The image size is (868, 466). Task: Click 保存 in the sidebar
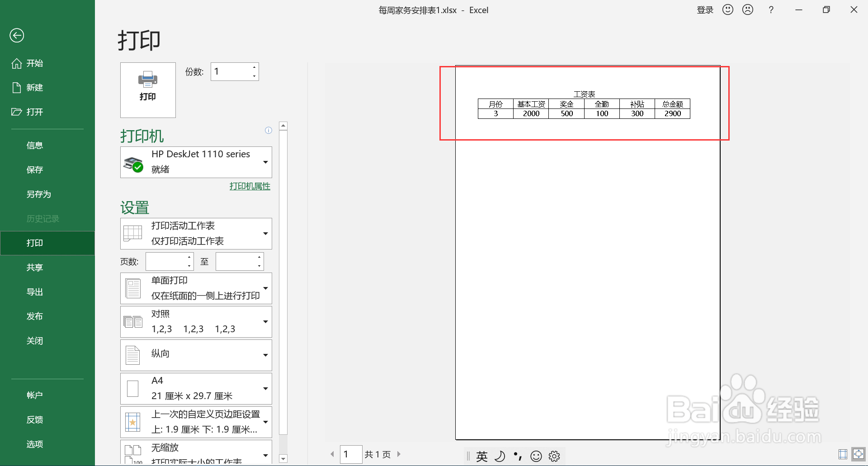[35, 170]
